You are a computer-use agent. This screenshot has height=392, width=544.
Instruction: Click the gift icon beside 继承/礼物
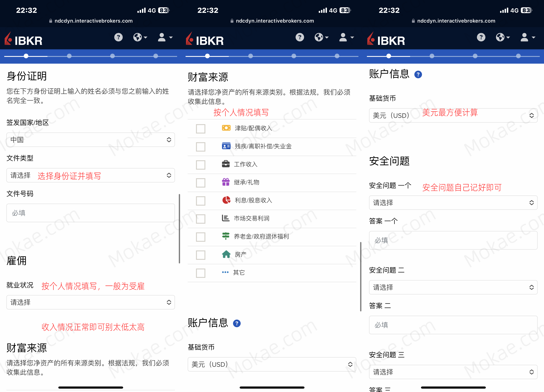click(226, 182)
